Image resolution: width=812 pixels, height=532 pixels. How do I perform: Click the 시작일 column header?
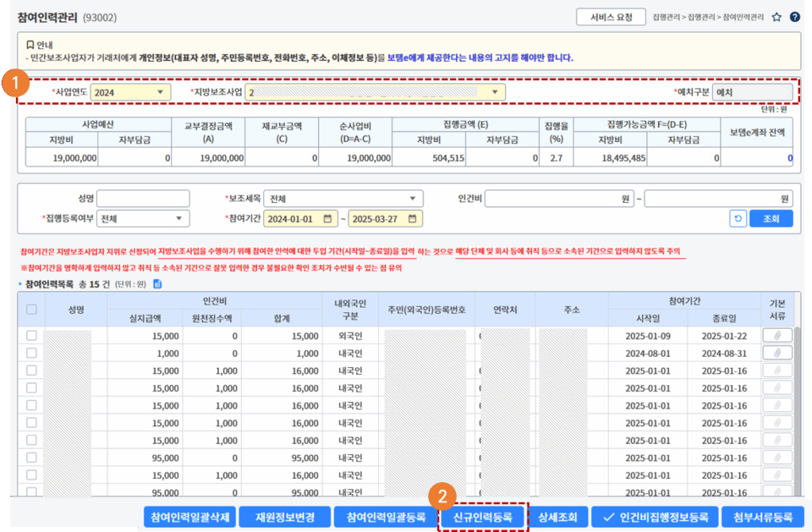[648, 318]
